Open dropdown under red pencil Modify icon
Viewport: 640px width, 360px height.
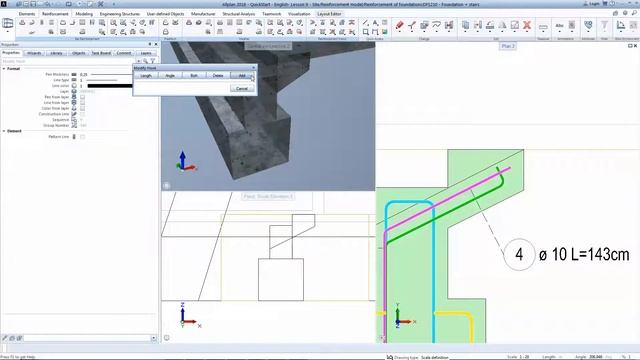400,32
